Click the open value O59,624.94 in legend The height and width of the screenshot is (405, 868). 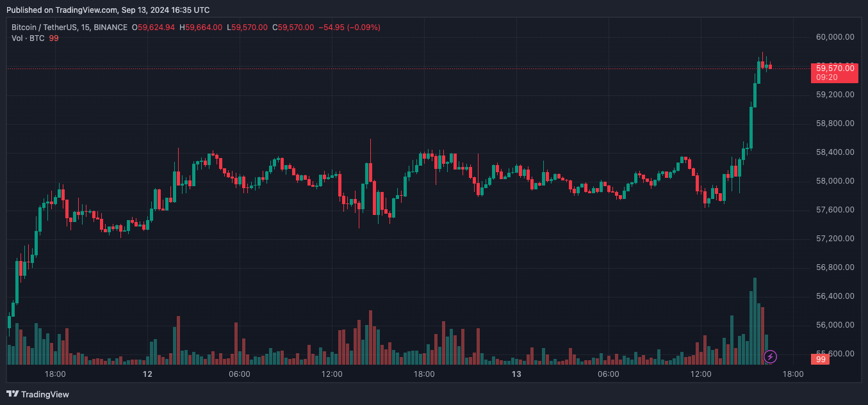(x=153, y=28)
